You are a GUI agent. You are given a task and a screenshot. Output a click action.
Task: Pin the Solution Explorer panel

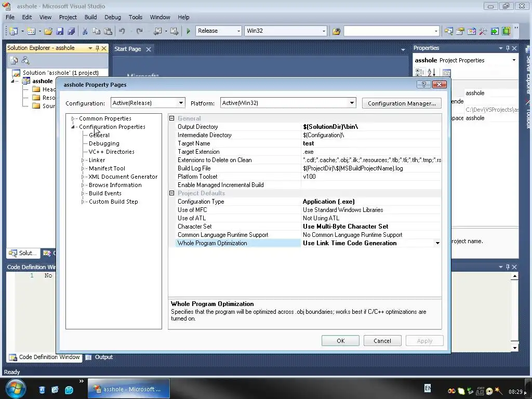click(x=97, y=48)
